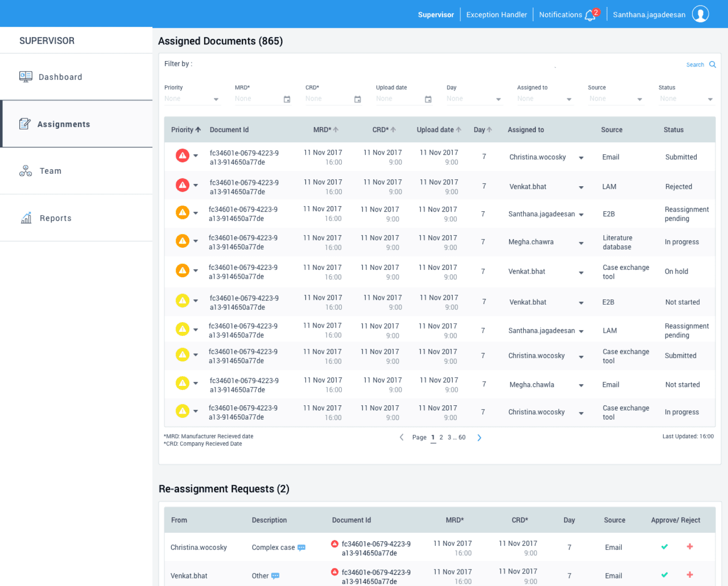
Task: Click the Search link
Action: click(695, 65)
